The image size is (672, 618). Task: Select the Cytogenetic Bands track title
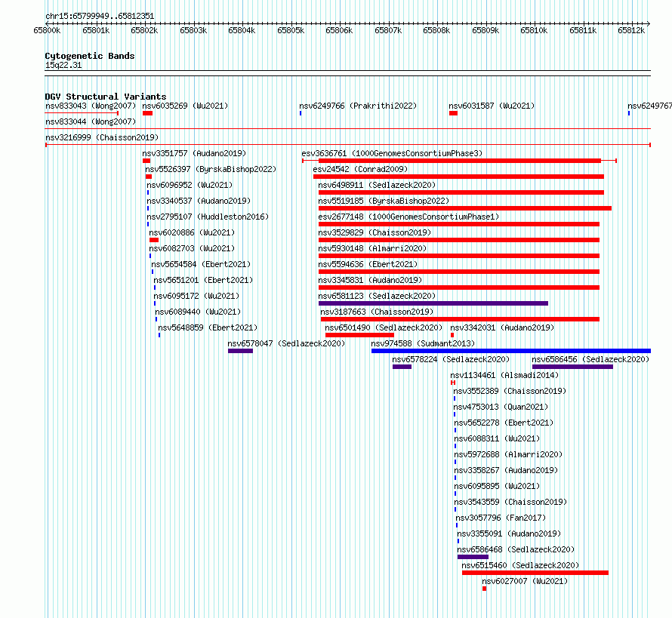[90, 56]
